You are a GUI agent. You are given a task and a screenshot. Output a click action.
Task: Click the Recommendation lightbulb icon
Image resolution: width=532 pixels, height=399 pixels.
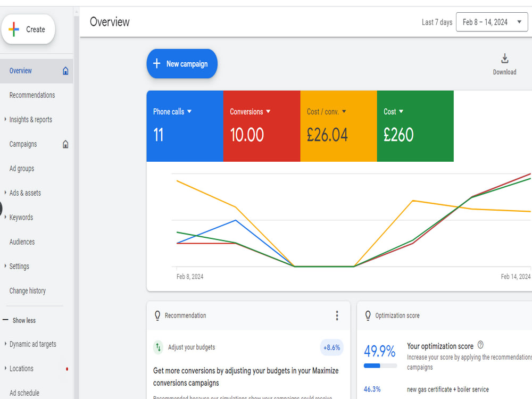(x=157, y=315)
